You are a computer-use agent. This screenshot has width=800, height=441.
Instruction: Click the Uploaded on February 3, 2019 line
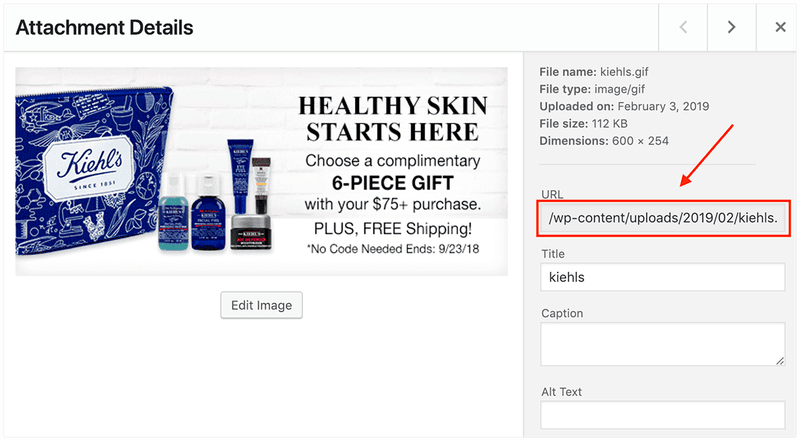tap(624, 106)
